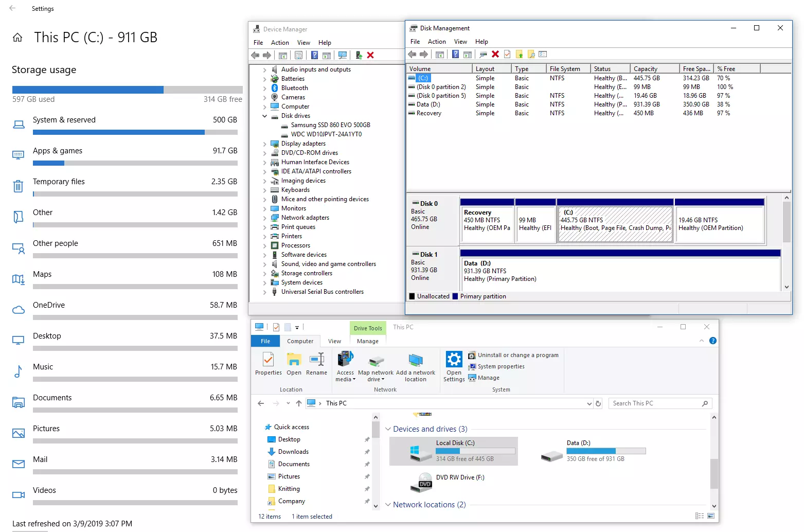804x532 pixels.
Task: Open Downloads in Quick access
Action: tap(293, 452)
